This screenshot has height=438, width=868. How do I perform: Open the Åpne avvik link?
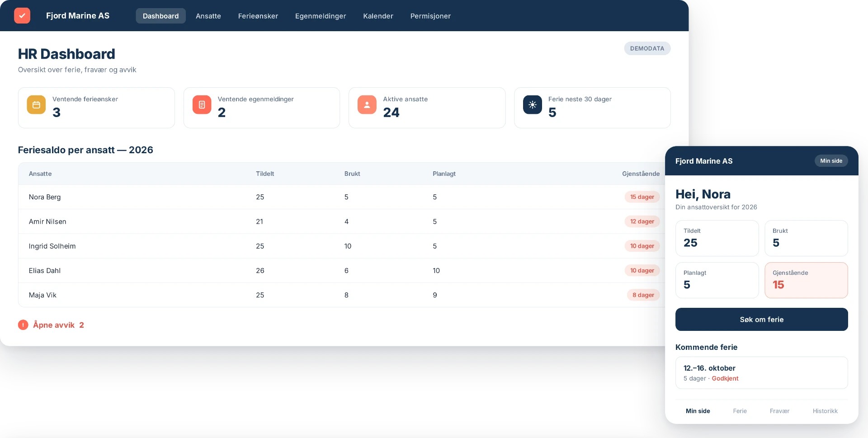coord(58,325)
